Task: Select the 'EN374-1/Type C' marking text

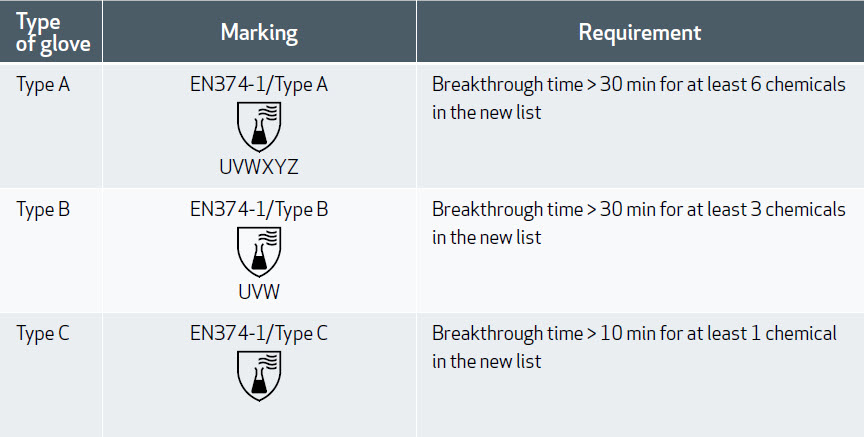Action: 259,334
